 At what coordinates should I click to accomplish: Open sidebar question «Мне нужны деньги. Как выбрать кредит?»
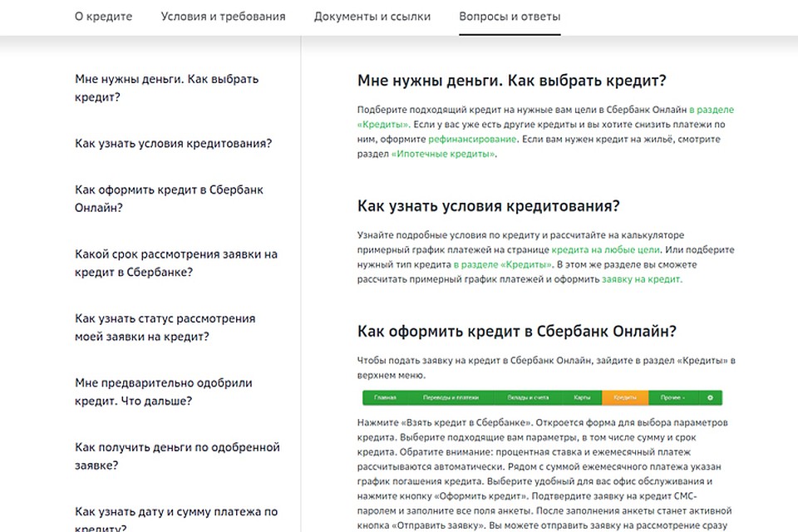(167, 88)
